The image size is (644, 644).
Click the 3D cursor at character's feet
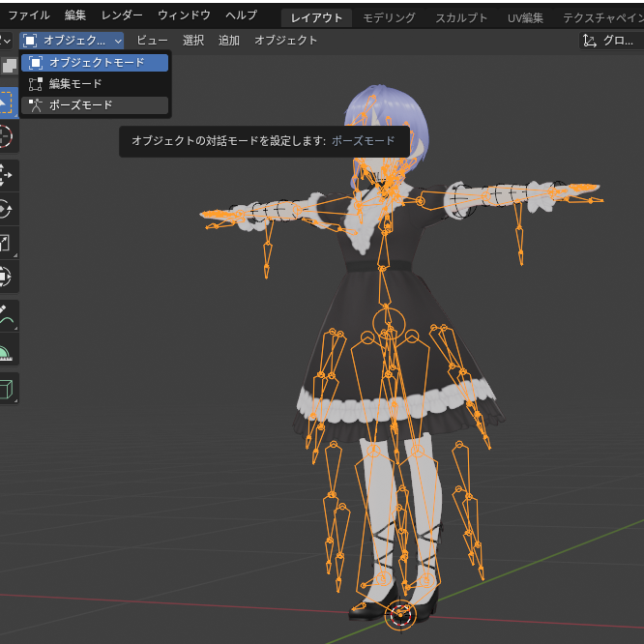(400, 615)
